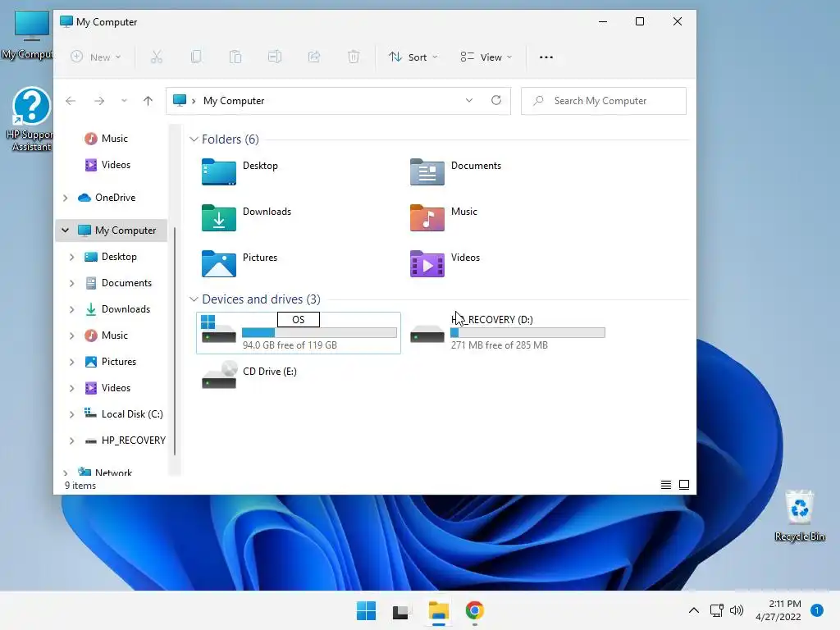Click the HP_RECOVERY drive capacity bar
The height and width of the screenshot is (630, 840).
point(527,333)
